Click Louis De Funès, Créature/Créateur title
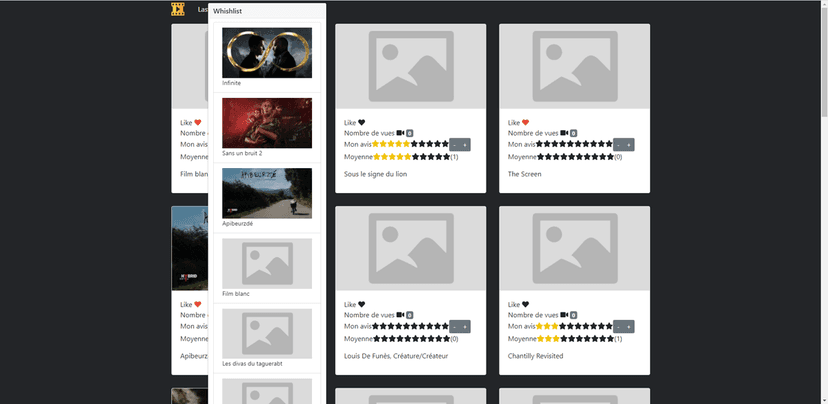Image resolution: width=828 pixels, height=404 pixels. click(396, 356)
